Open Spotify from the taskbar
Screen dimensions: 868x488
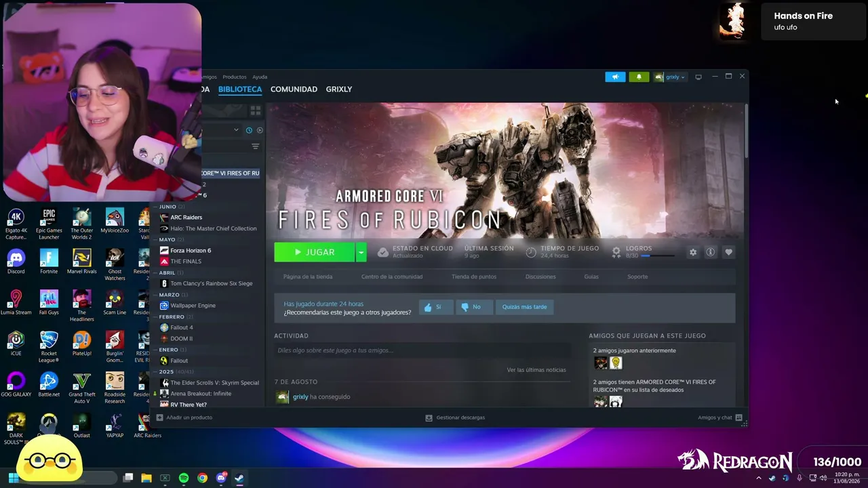[184, 478]
